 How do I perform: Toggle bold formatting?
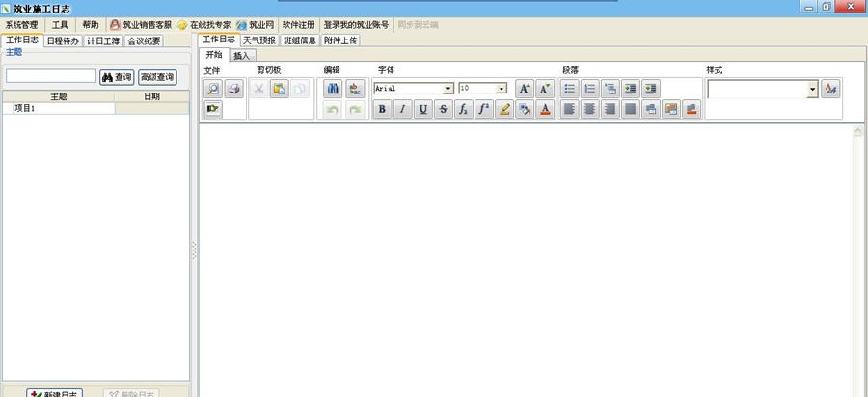pyautogui.click(x=382, y=109)
